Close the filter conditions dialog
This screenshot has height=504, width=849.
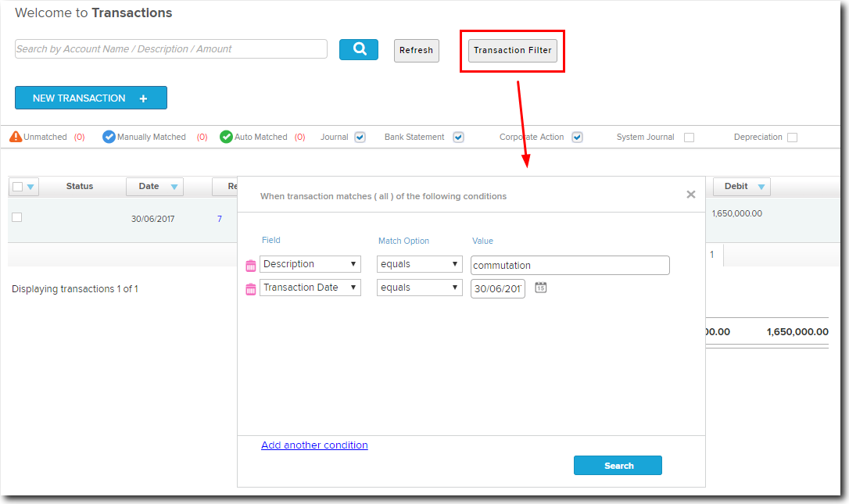[x=690, y=195]
